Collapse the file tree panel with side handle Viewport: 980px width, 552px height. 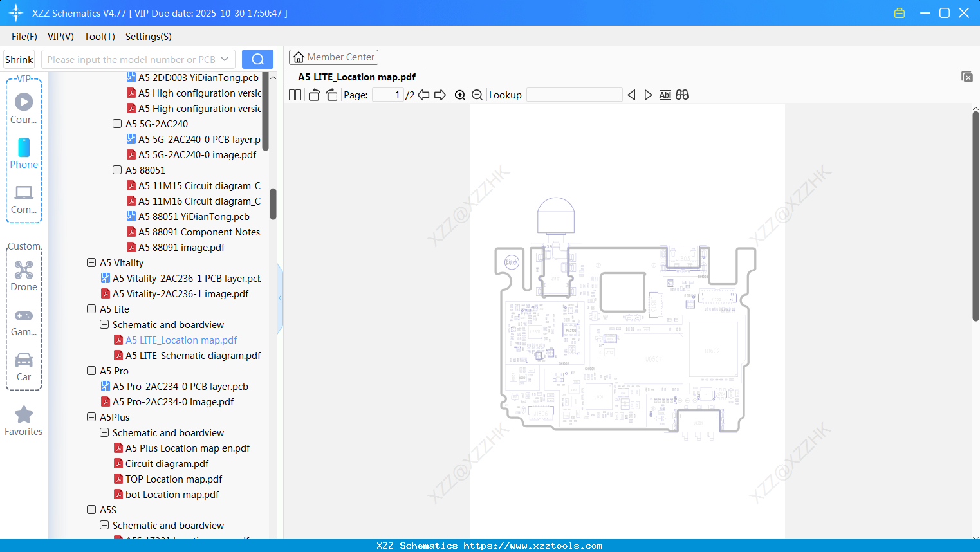[280, 298]
